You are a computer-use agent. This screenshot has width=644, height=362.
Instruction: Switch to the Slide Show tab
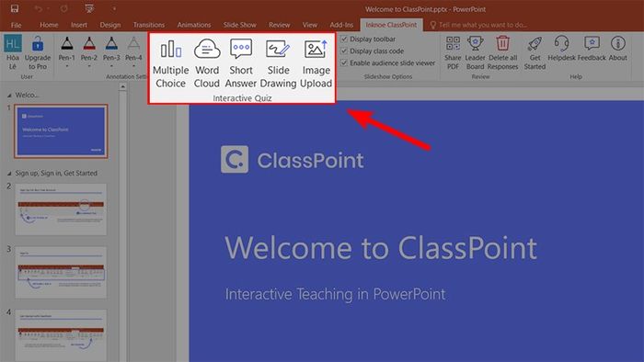239,25
